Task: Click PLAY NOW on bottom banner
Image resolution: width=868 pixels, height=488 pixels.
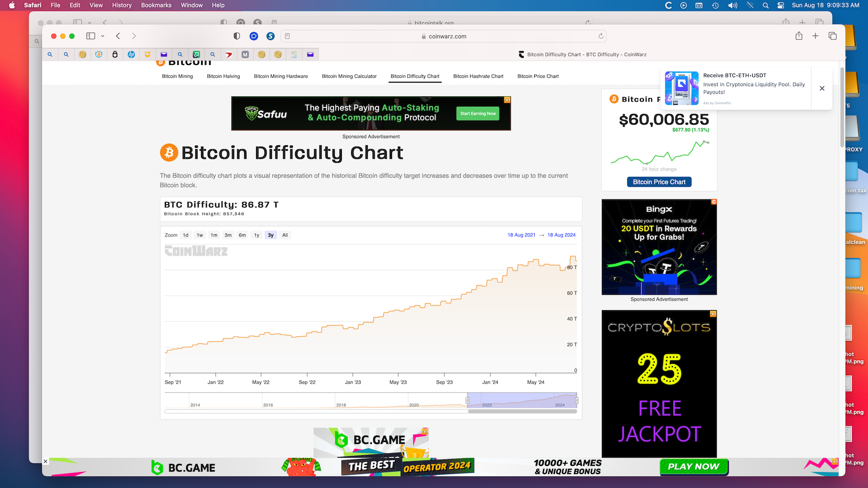Action: (x=694, y=466)
